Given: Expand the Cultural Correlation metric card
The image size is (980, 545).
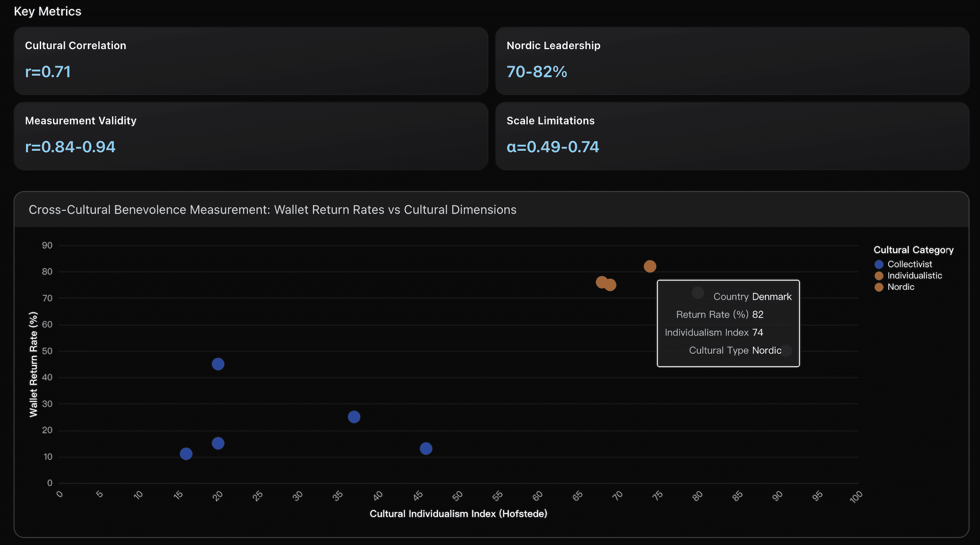Looking at the screenshot, I should (x=251, y=61).
